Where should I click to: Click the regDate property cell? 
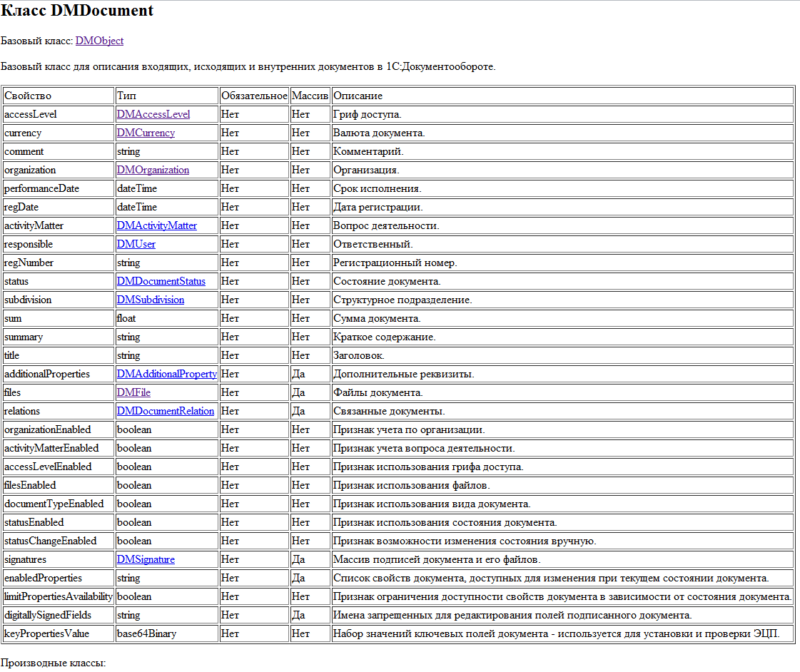(x=59, y=207)
